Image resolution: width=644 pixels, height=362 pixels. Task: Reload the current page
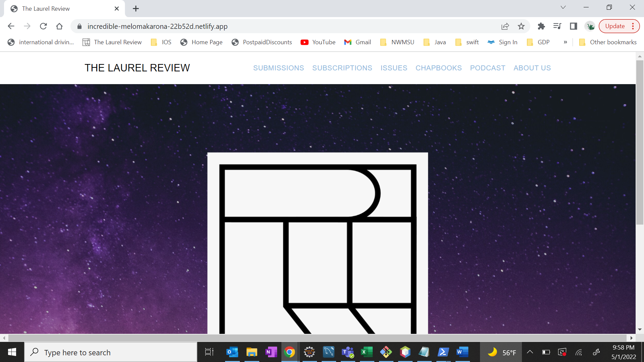[43, 26]
